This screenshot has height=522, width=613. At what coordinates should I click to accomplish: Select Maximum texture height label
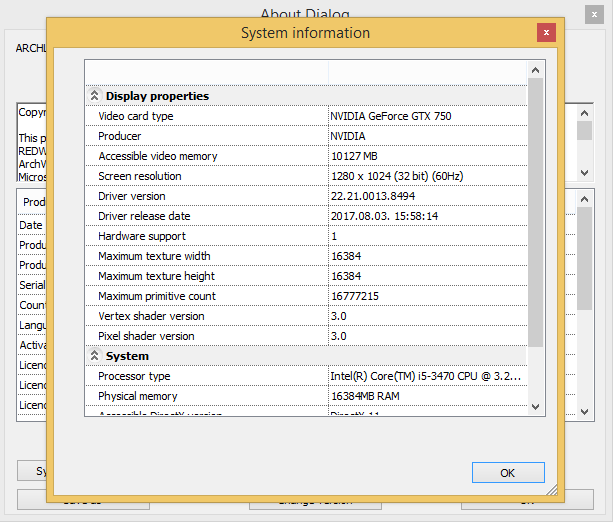pyautogui.click(x=156, y=276)
